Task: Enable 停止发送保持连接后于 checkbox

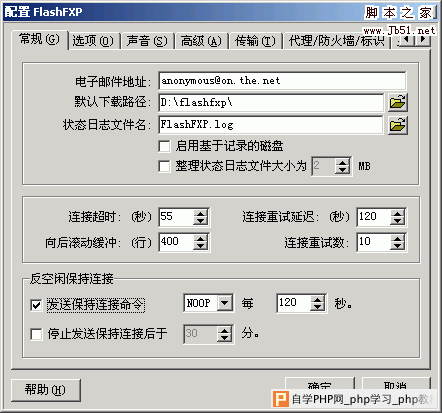Action: point(36,334)
